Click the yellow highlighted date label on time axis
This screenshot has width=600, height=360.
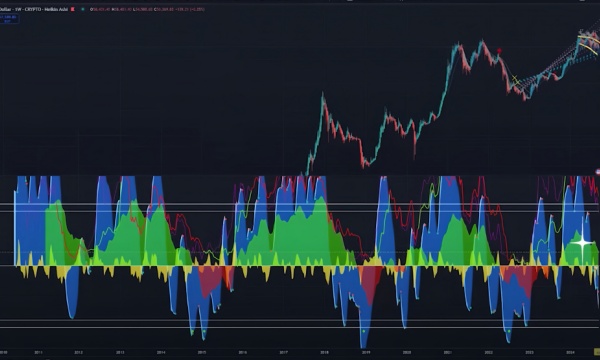tap(597, 352)
